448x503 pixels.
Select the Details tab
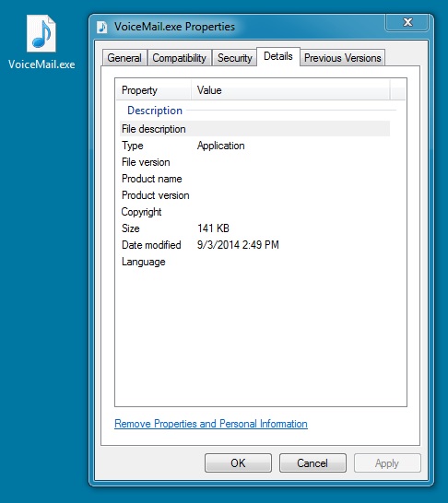[277, 56]
